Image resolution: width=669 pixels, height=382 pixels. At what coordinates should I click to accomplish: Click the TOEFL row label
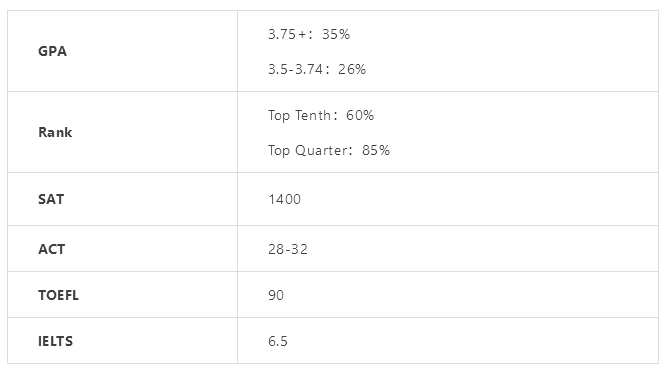[x=58, y=295]
